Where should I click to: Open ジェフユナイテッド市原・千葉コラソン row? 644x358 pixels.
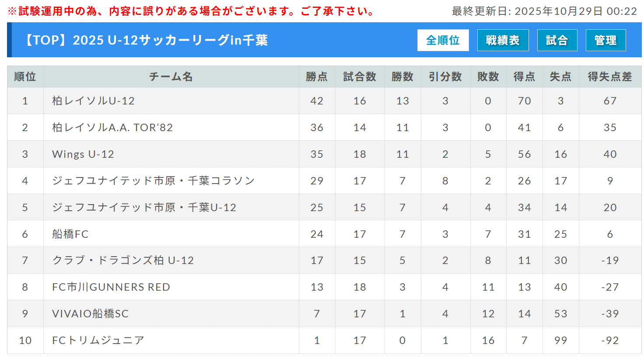153,181
